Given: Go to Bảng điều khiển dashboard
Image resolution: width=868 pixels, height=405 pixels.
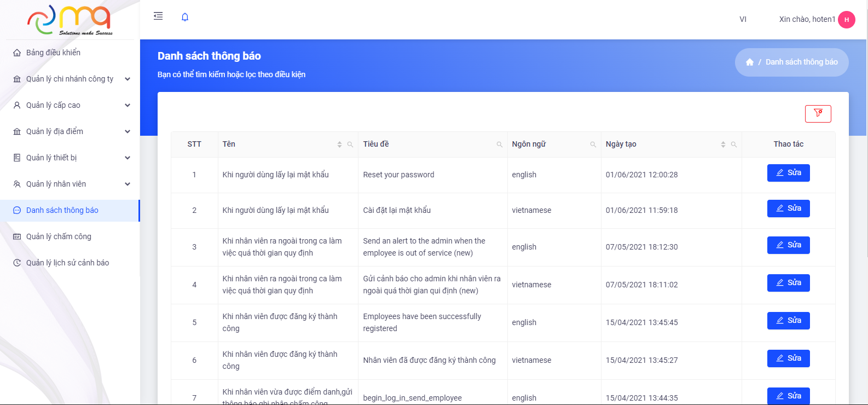Looking at the screenshot, I should [53, 53].
